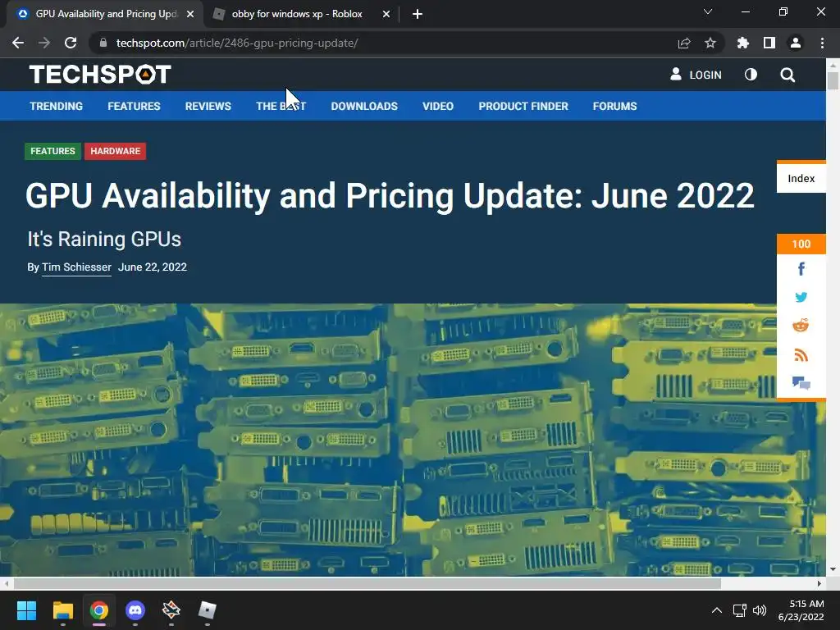
Task: Open Roblox player icon in taskbar
Action: pyautogui.click(x=208, y=610)
